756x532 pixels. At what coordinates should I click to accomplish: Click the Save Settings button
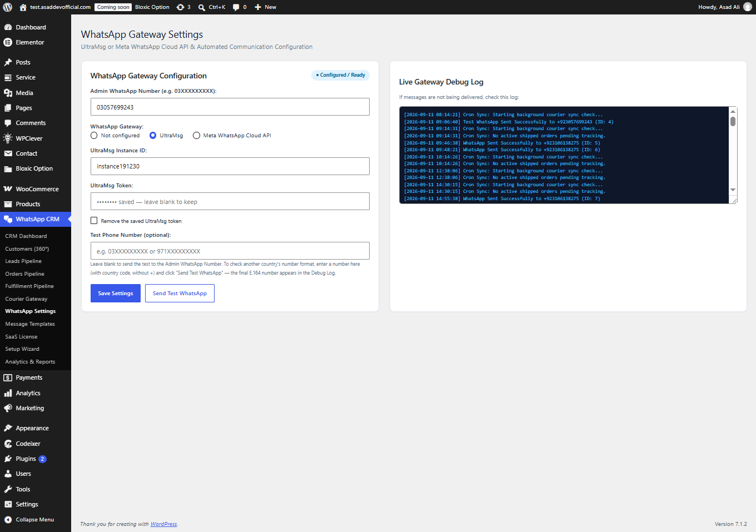(116, 294)
